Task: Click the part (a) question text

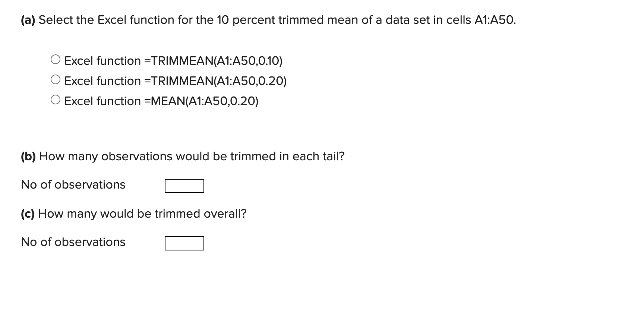Action: point(267,20)
